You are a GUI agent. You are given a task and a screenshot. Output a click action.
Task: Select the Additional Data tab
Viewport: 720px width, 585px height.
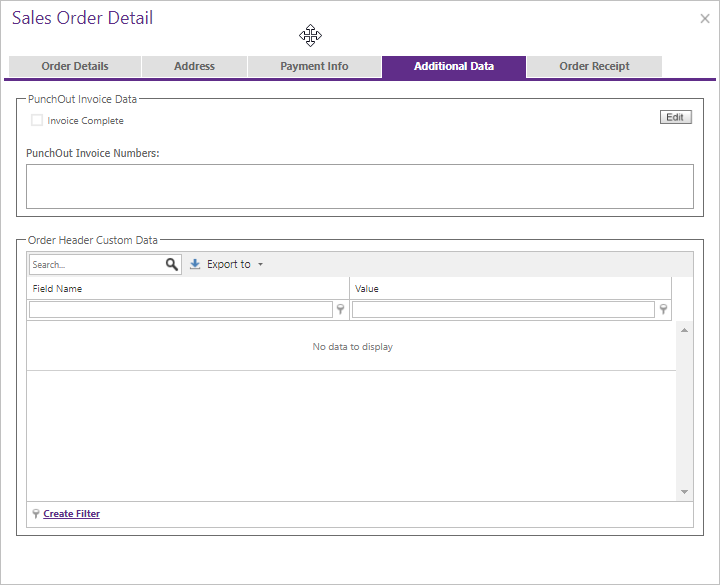coord(454,67)
